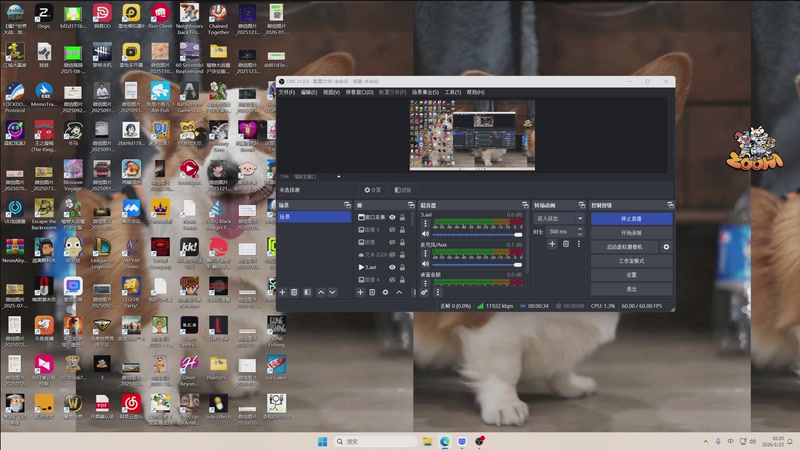This screenshot has height=450, width=800.
Task: Undock the audio mixer panel float icon
Action: tap(525, 205)
